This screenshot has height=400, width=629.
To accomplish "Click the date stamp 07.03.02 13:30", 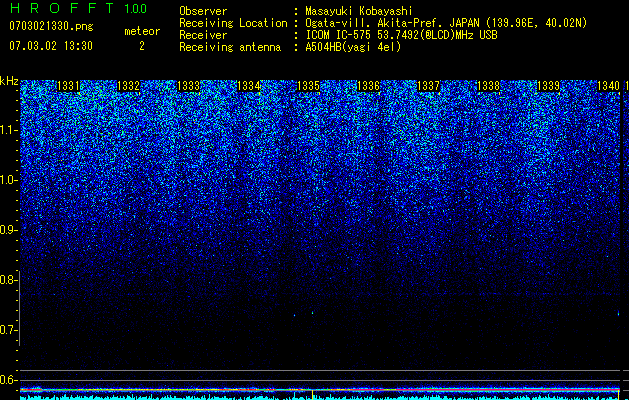I will (51, 46).
